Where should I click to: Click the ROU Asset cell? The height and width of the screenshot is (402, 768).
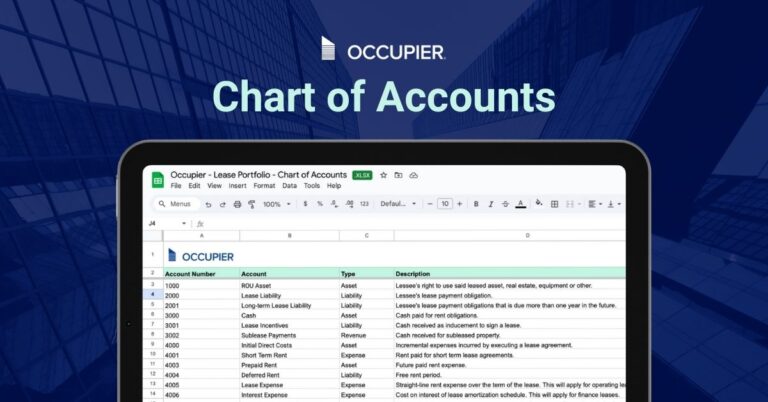(x=289, y=285)
